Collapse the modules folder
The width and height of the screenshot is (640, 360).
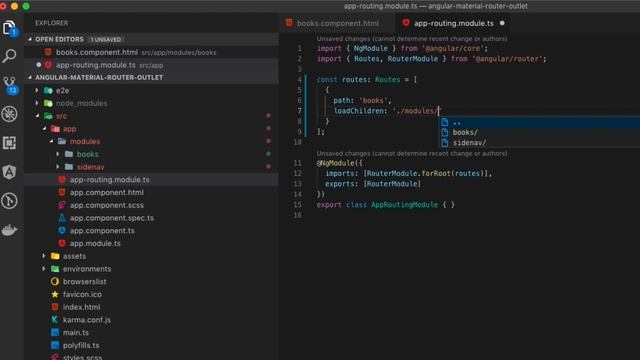[x=51, y=141]
